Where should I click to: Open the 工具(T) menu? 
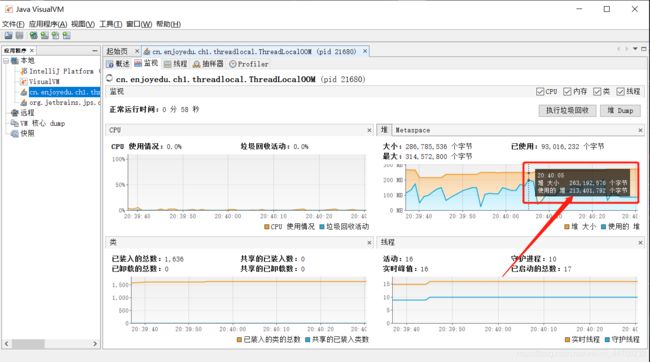(x=111, y=24)
